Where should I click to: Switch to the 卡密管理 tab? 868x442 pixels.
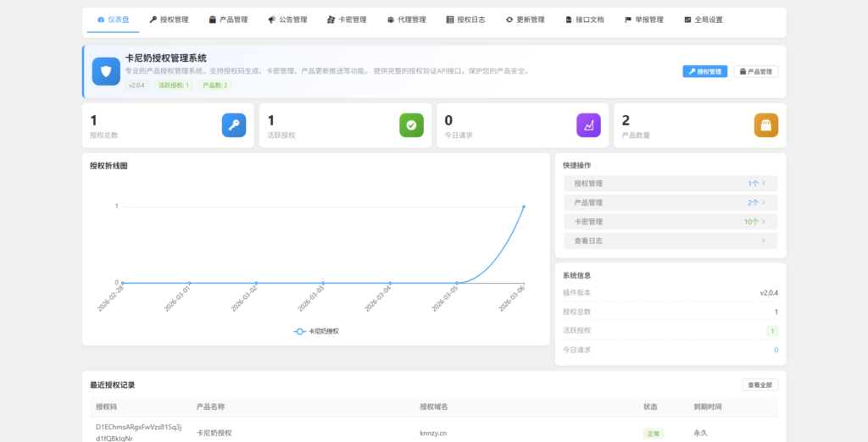click(x=347, y=19)
